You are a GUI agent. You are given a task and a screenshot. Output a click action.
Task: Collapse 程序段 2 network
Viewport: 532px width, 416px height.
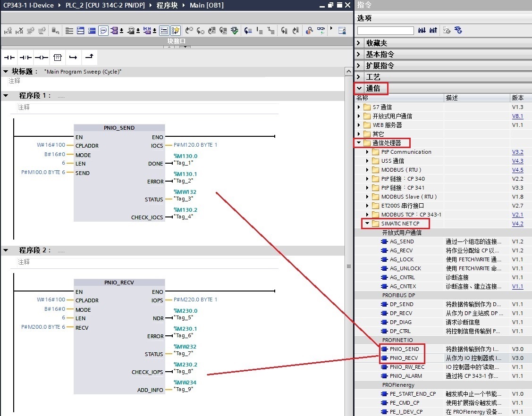(6, 250)
